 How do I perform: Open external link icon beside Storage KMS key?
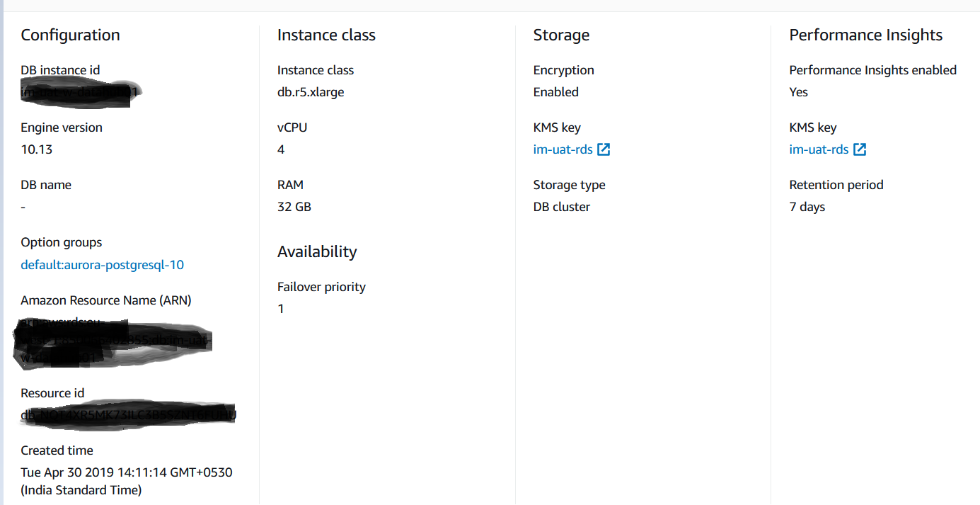point(604,149)
